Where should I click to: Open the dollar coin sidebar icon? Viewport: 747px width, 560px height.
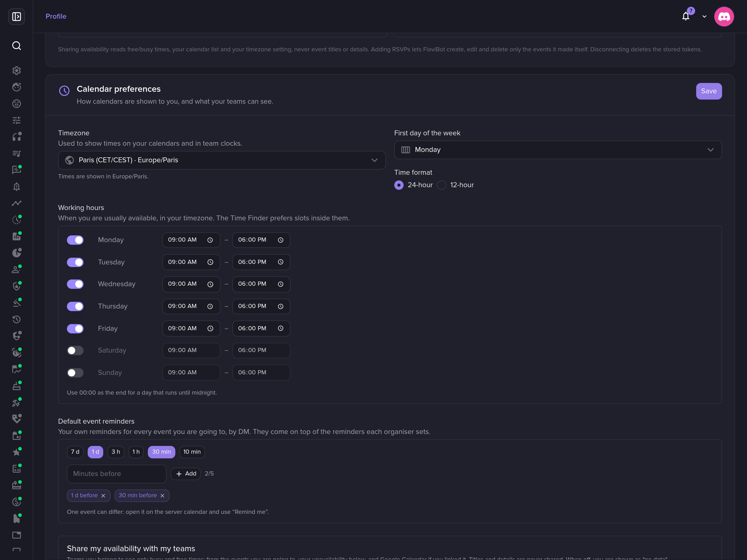tap(17, 502)
